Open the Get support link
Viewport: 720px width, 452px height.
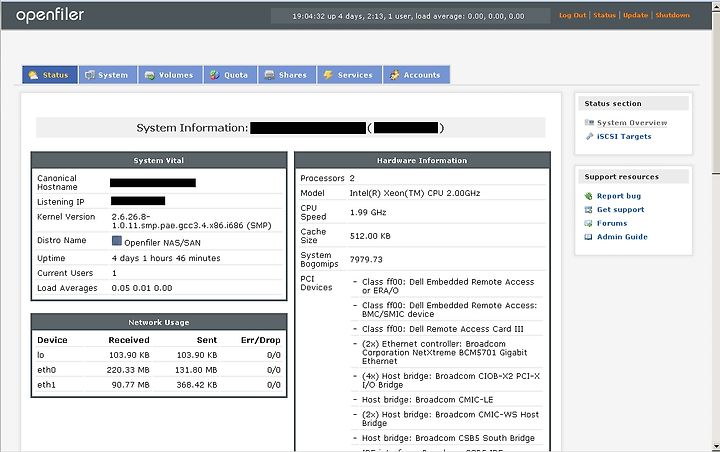pyautogui.click(x=620, y=210)
